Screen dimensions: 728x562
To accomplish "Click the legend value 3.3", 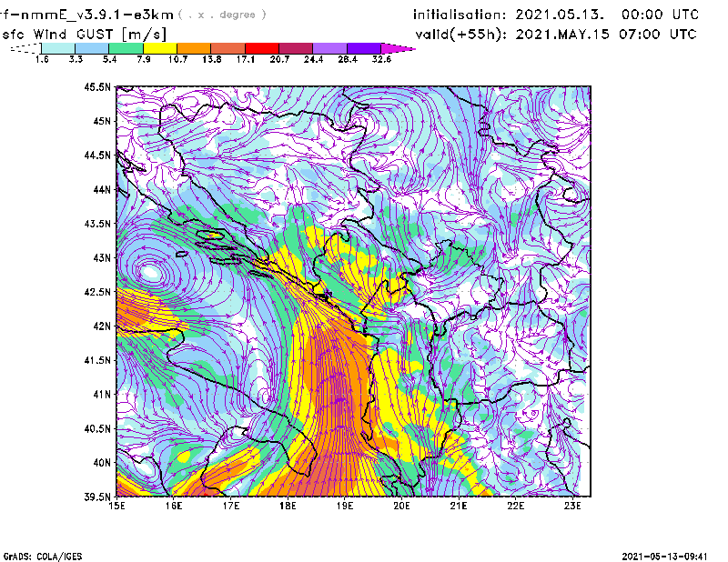I will (76, 59).
